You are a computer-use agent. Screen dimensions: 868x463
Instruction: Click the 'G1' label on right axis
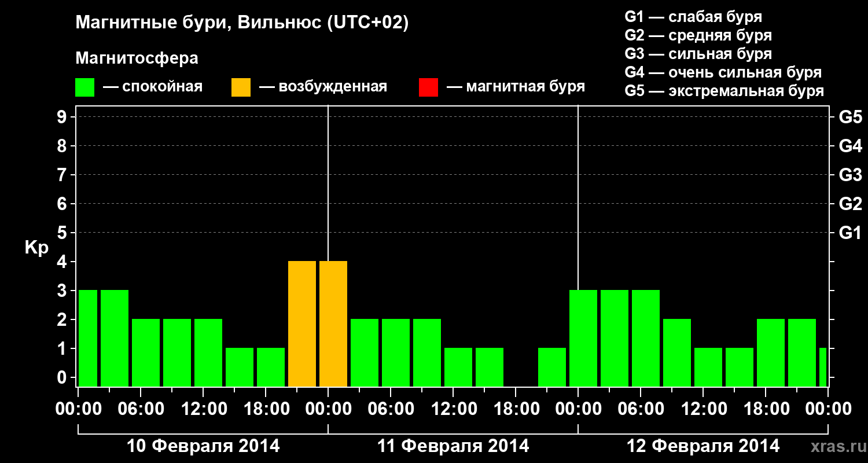click(850, 233)
